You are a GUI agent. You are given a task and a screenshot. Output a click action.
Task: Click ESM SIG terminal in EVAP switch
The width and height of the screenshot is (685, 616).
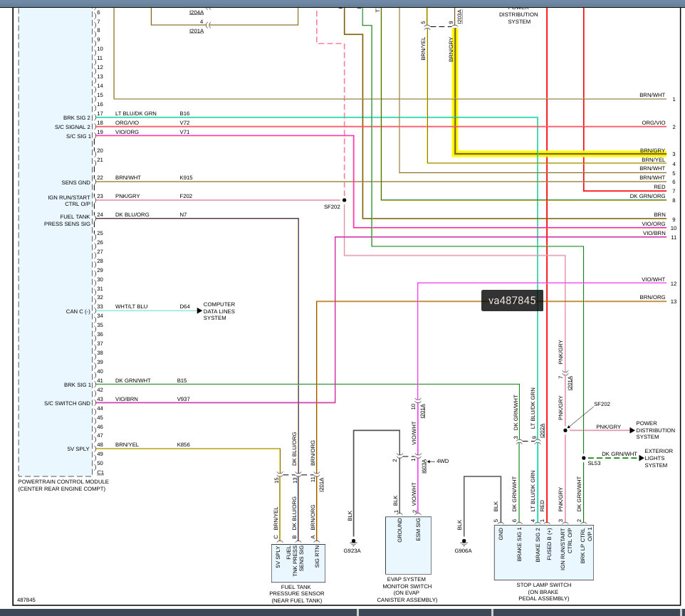tap(418, 530)
